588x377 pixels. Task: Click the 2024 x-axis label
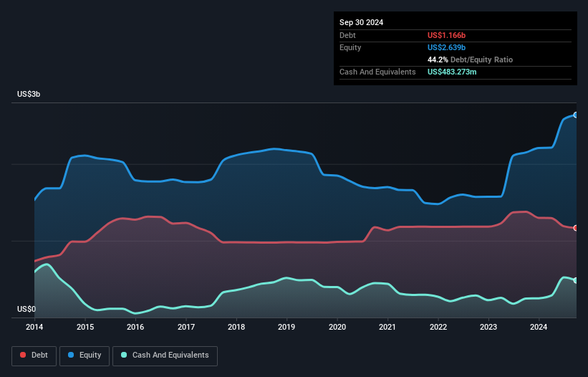click(x=539, y=327)
